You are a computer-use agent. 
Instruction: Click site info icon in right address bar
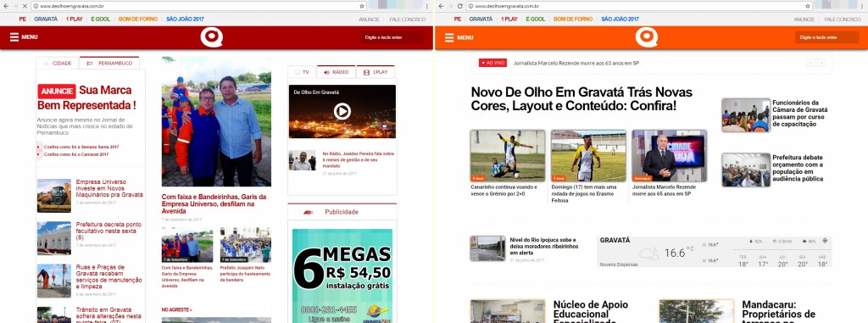(470, 6)
